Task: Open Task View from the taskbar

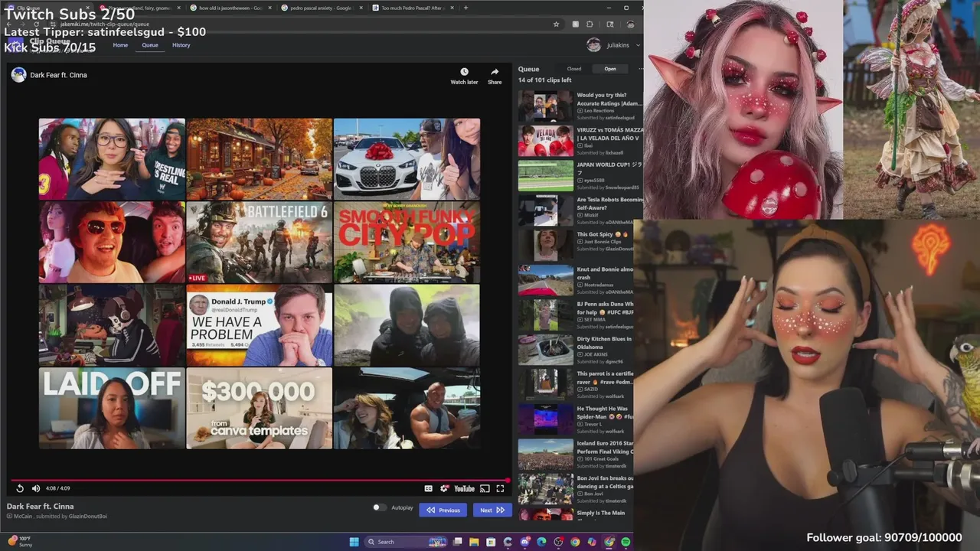Action: point(457,542)
